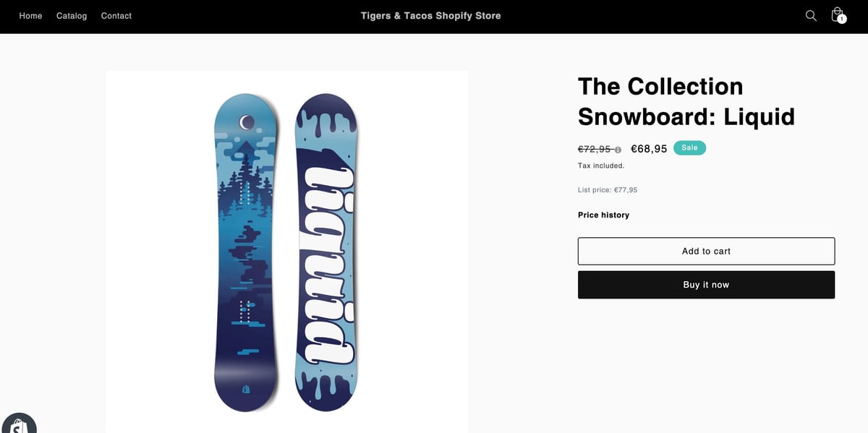Viewport: 868px width, 433px height.
Task: Click the List price €77,95 text
Action: (x=608, y=190)
